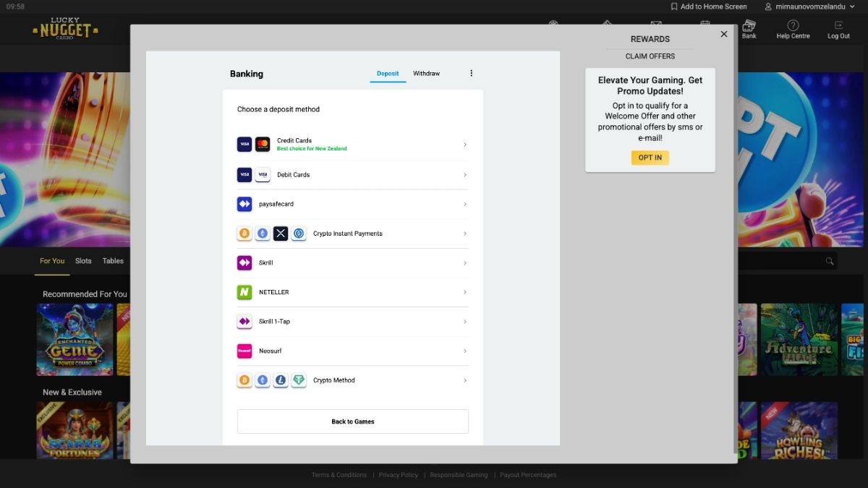The width and height of the screenshot is (868, 488).
Task: Expand the Debit Cards row chevron
Action: pyautogui.click(x=465, y=175)
